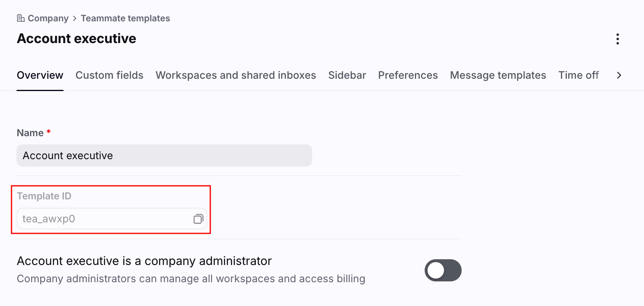Click the company administrator description text
This screenshot has height=306, width=644.
[191, 279]
